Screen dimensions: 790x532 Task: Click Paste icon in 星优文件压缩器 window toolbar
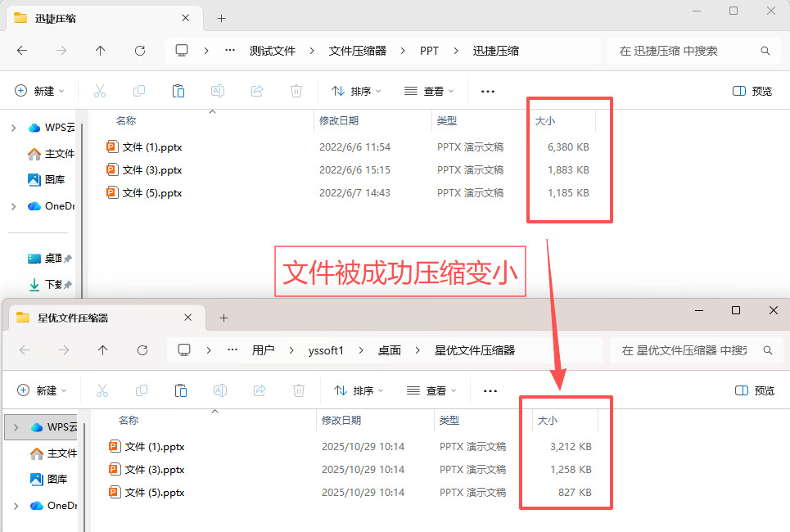181,390
